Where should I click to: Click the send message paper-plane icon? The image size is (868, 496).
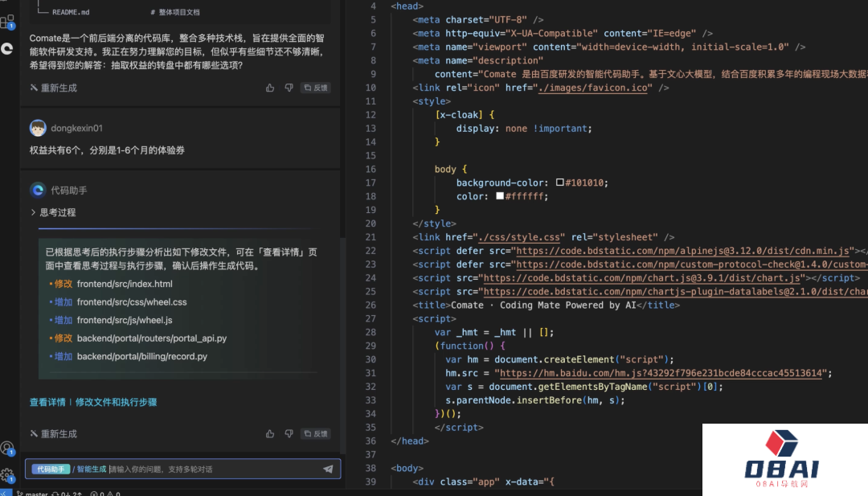328,469
